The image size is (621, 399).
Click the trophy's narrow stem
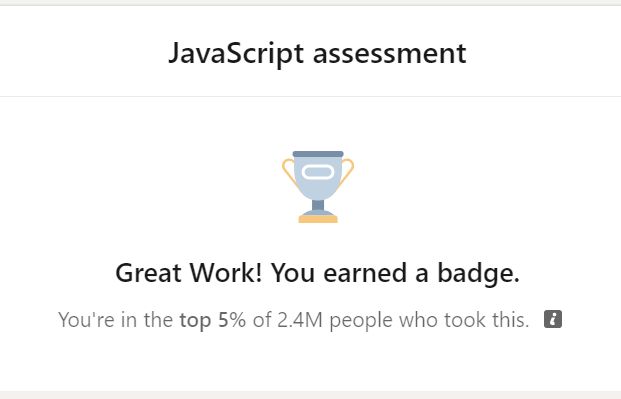click(x=318, y=205)
